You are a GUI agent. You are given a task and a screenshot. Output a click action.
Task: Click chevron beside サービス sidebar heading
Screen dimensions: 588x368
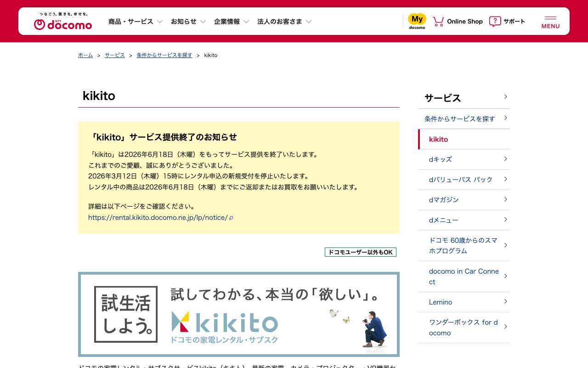pyautogui.click(x=505, y=97)
